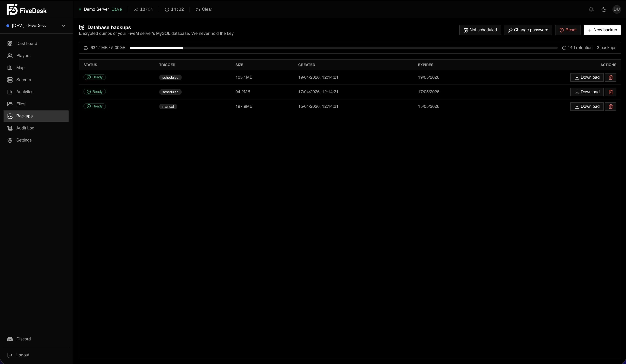Delete the 17/04/2026 backup
This screenshot has height=364, width=626.
click(x=611, y=92)
